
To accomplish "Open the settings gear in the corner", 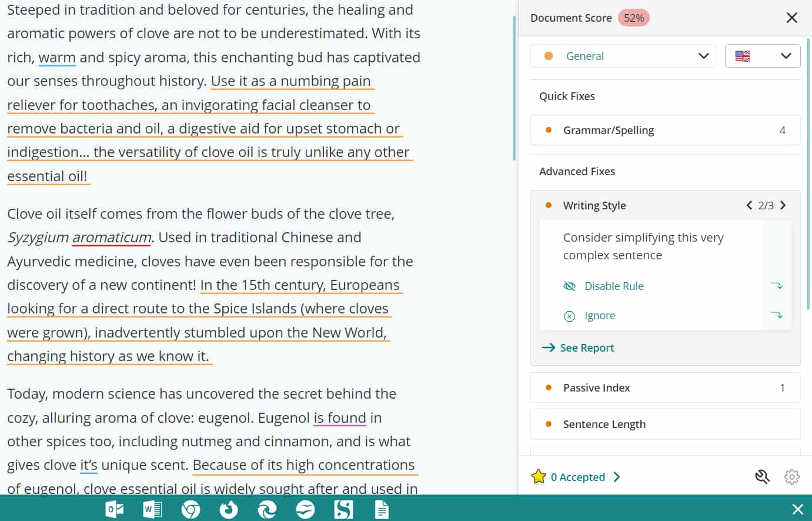I will pos(792,477).
